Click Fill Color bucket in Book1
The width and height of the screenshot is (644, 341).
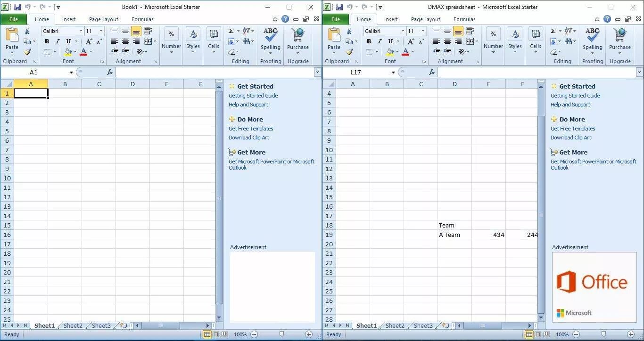click(x=68, y=52)
